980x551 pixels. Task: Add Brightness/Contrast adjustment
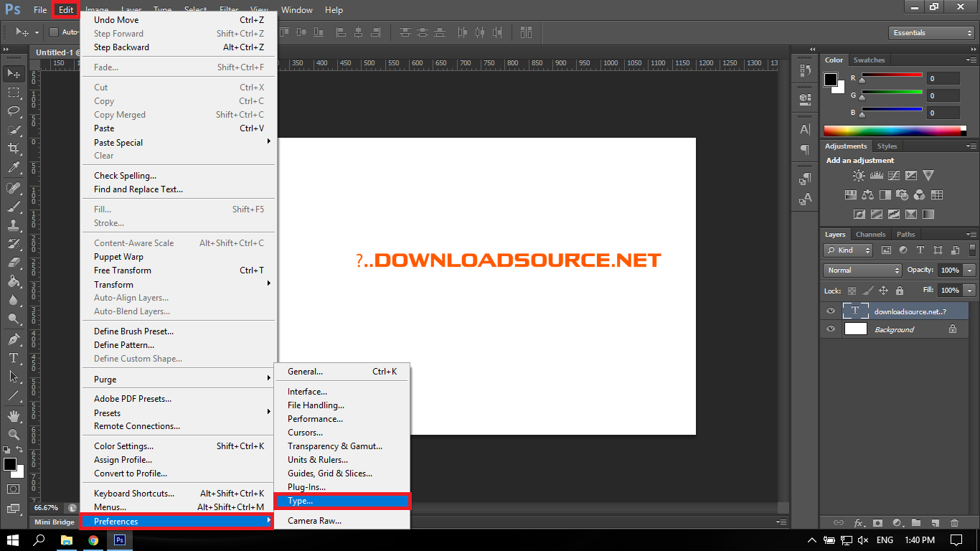click(x=859, y=175)
